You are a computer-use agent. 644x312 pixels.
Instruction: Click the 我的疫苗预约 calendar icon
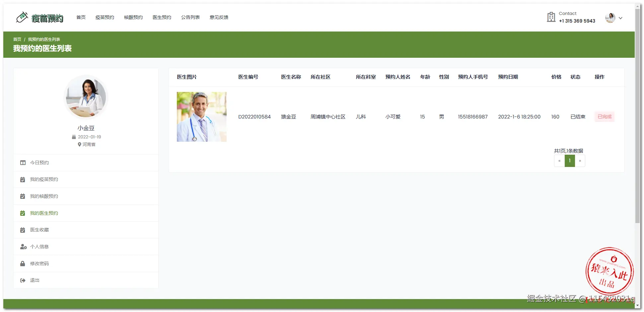coord(23,180)
